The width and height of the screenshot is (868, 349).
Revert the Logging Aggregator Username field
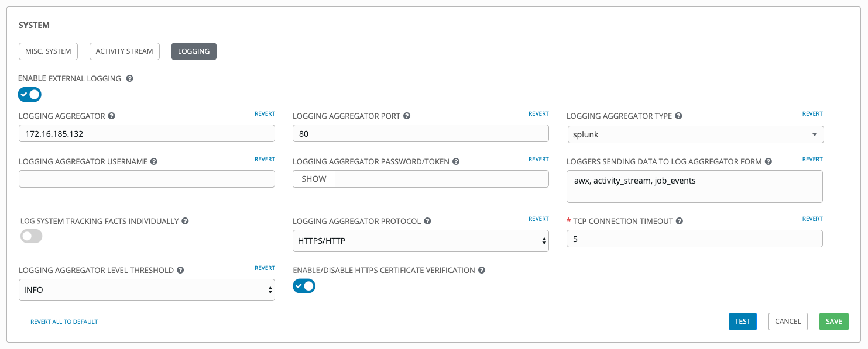pos(265,160)
